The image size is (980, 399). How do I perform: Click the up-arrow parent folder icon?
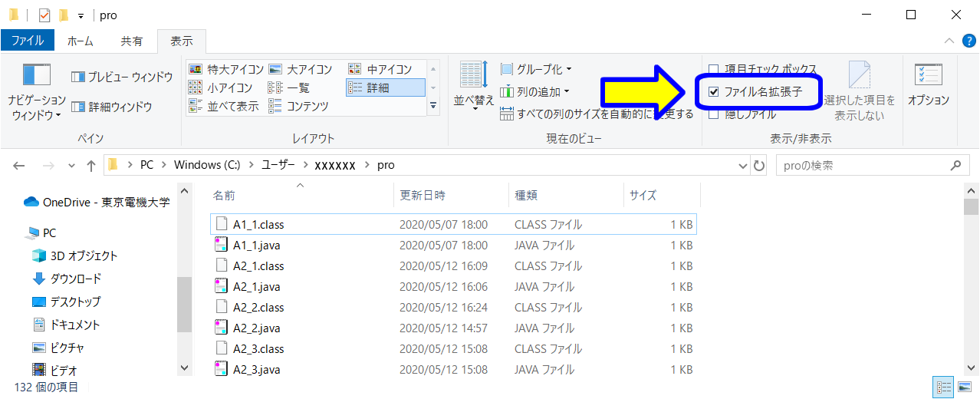[91, 165]
